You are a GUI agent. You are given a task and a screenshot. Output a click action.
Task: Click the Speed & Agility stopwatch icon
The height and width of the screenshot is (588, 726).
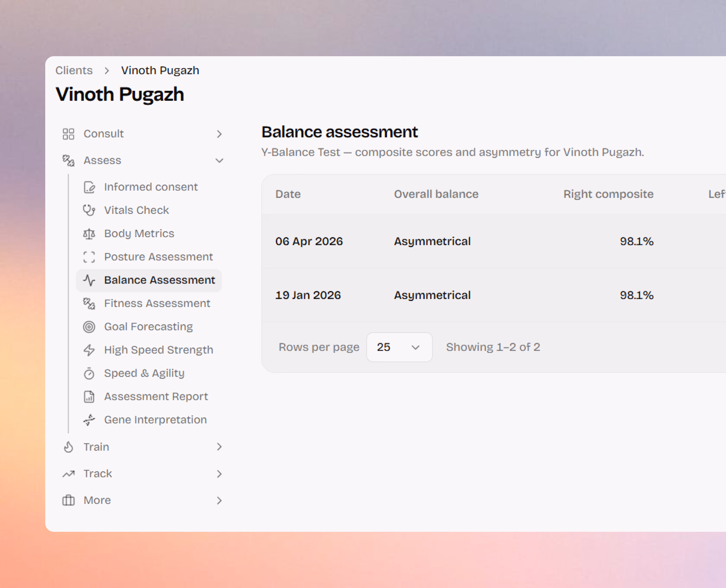tap(89, 373)
